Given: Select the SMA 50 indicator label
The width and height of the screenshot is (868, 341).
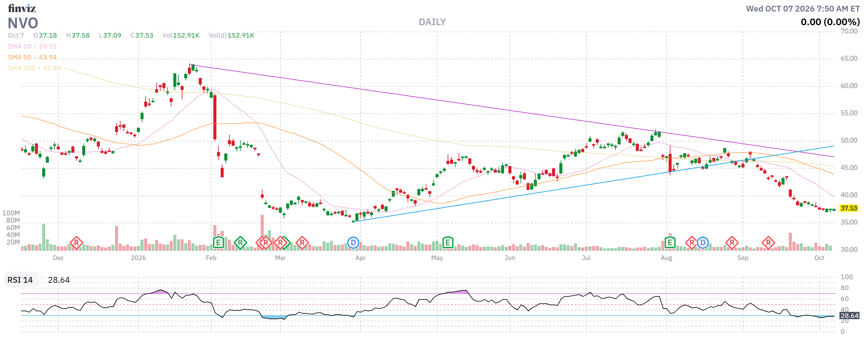Looking at the screenshot, I should (19, 57).
